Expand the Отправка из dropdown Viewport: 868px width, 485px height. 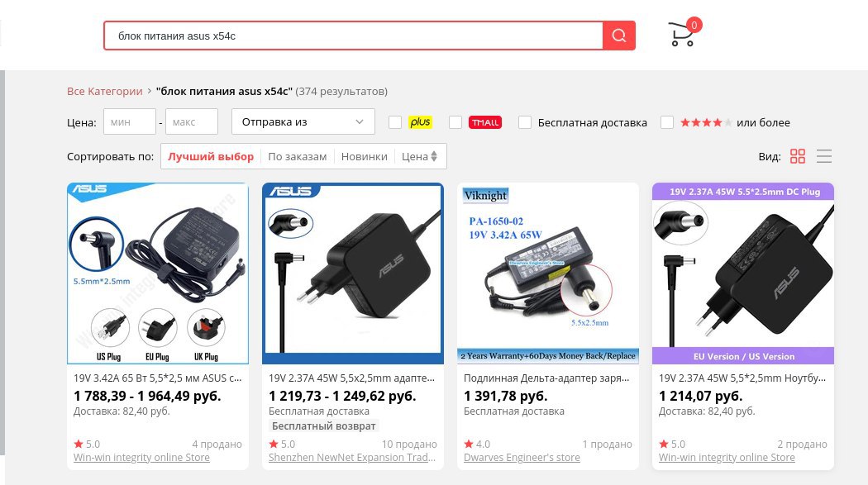303,121
